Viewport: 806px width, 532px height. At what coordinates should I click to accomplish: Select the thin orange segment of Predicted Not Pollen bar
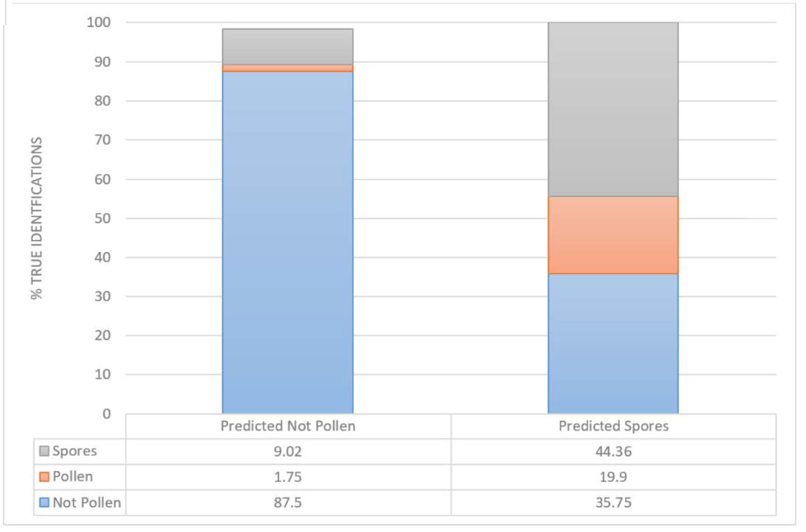pos(288,68)
